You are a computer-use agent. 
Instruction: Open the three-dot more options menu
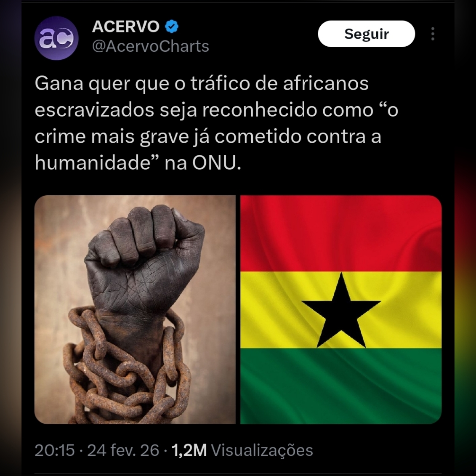click(433, 34)
